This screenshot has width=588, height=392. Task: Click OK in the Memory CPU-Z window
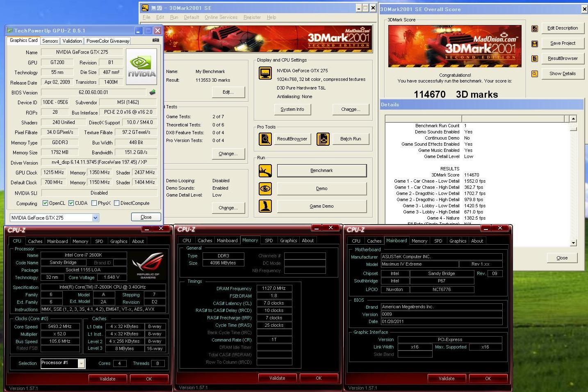tap(319, 378)
